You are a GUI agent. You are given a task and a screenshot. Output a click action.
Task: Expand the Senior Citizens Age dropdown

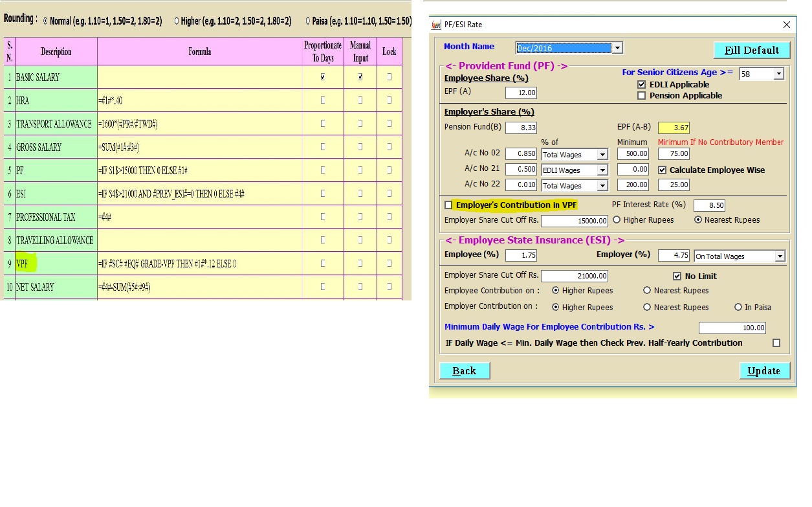778,74
